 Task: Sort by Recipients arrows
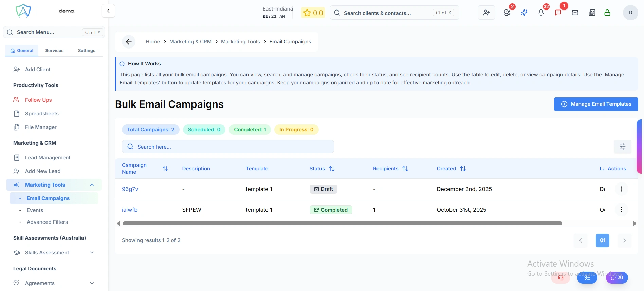pyautogui.click(x=405, y=169)
